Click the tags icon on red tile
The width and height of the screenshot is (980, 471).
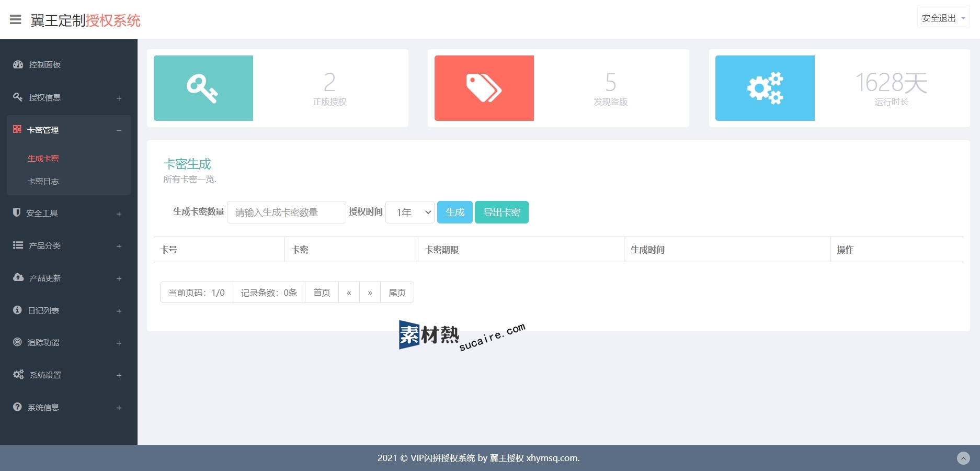tap(484, 88)
